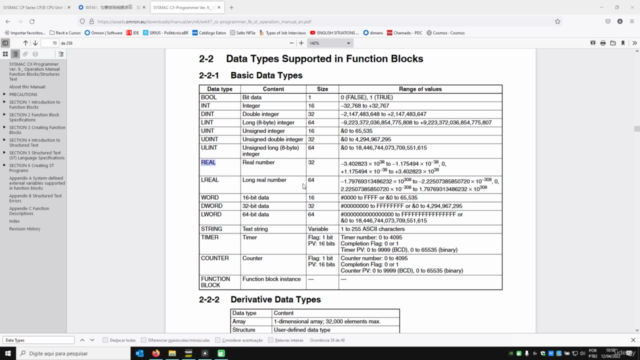
Task: Expand SECTION 2 Function Block Specifications
Action: [x=4, y=115]
